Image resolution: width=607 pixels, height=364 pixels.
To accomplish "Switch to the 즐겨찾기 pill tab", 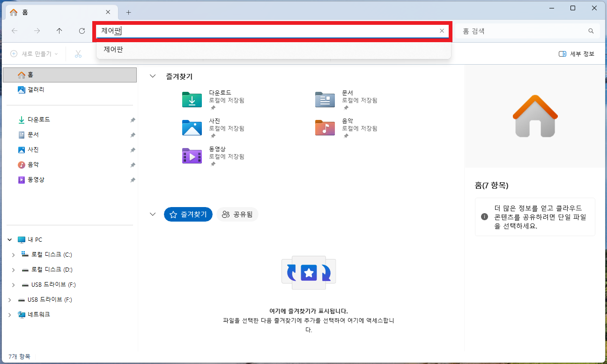I will (x=188, y=214).
